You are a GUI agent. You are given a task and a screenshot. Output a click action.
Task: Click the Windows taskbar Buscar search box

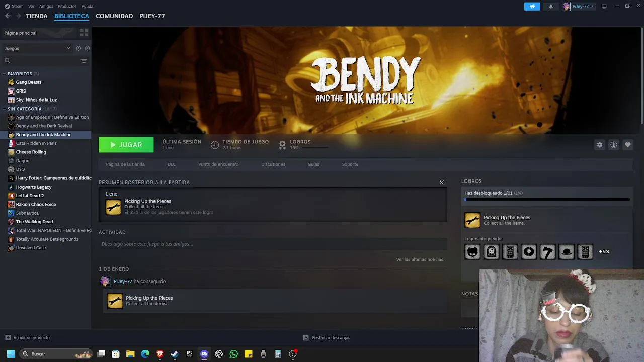click(56, 354)
